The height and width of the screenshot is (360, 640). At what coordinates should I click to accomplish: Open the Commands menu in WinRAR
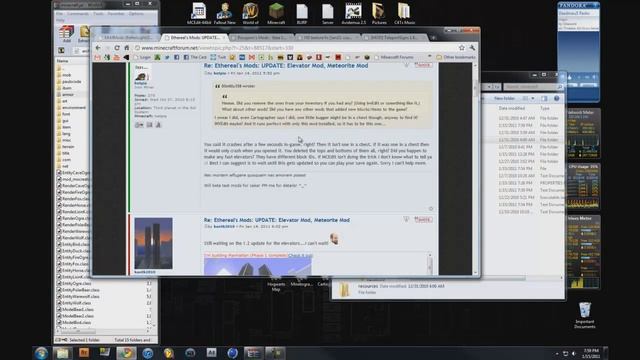click(x=78, y=14)
